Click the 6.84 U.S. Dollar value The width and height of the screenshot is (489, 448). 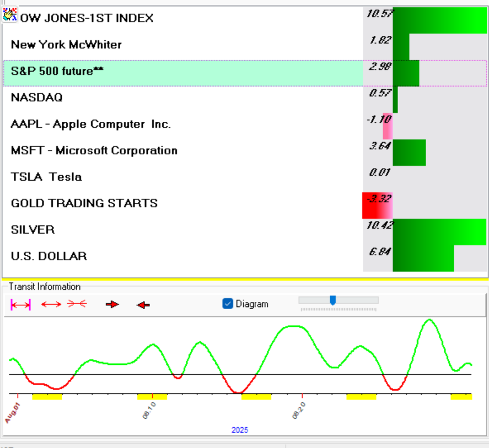click(x=380, y=252)
